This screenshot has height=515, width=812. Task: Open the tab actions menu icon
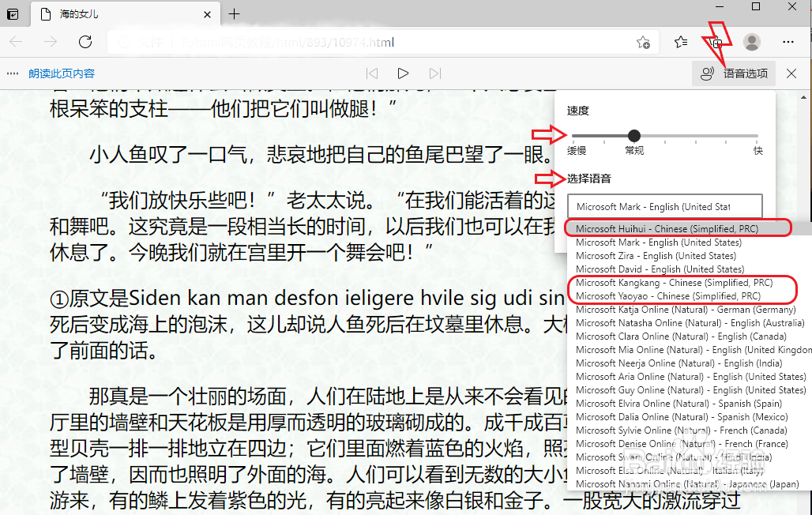pos(13,14)
